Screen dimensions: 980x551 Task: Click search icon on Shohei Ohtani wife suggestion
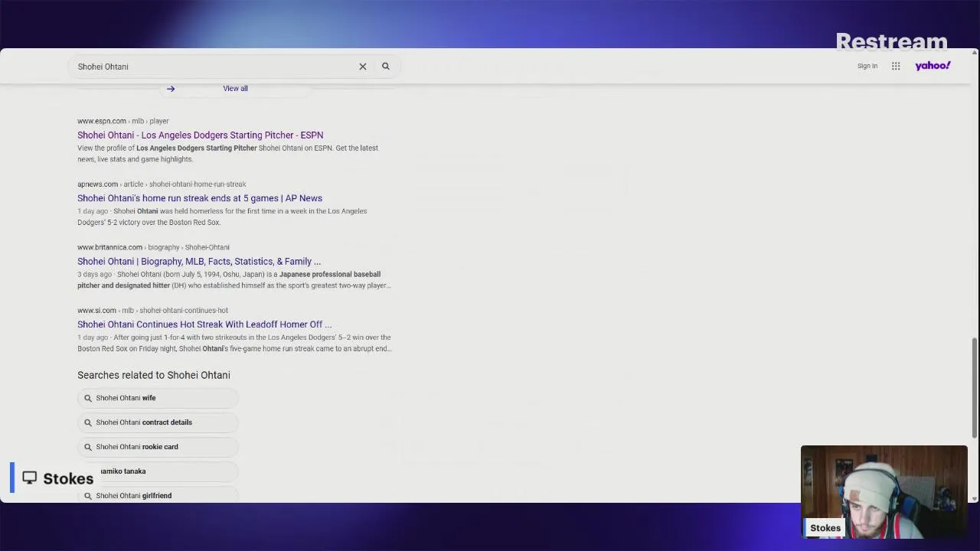(x=88, y=398)
